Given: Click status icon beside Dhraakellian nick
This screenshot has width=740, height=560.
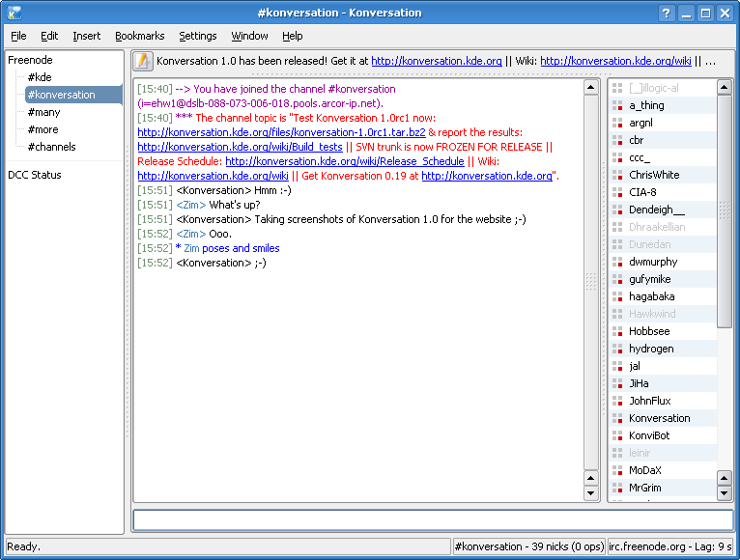Looking at the screenshot, I should coord(617,228).
